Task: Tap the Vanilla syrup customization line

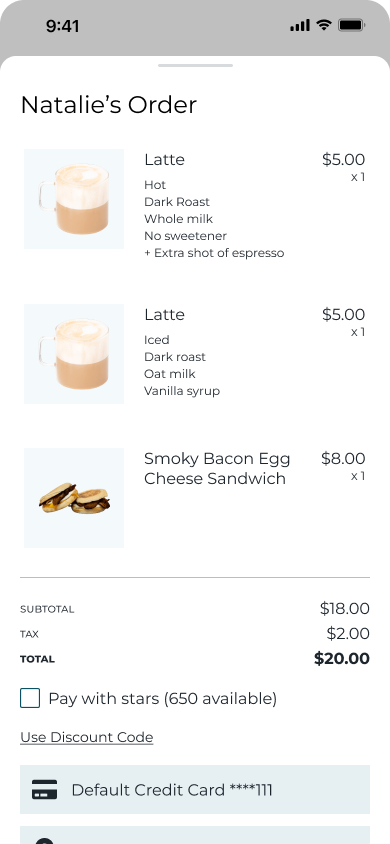Action: click(182, 391)
